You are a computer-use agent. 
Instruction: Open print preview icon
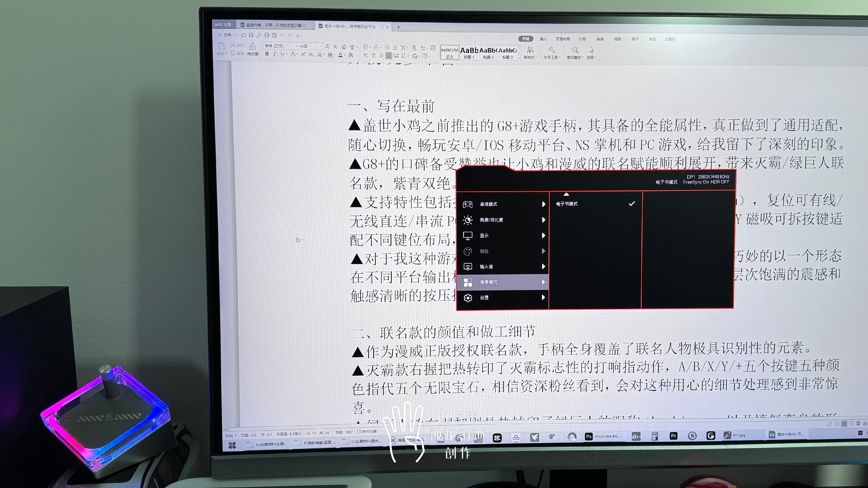[274, 35]
